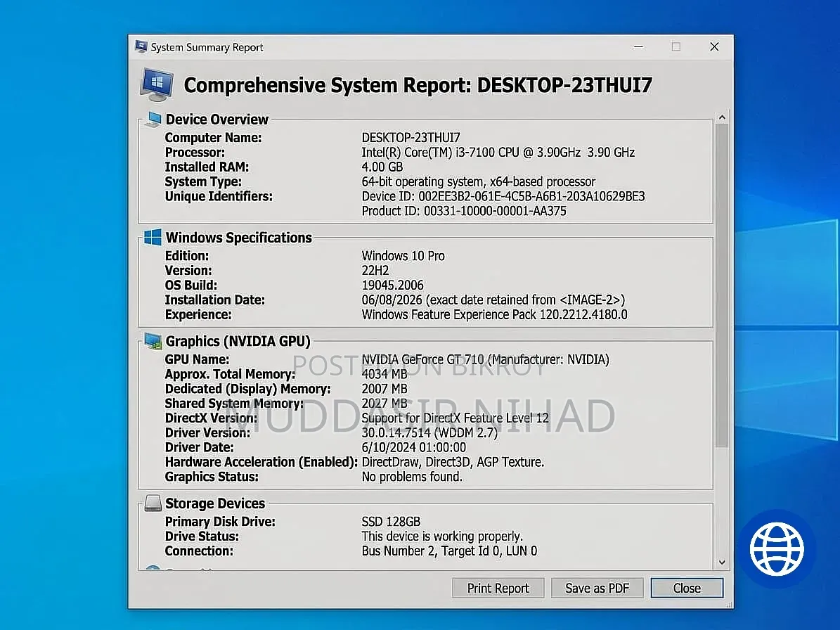Click the Unique Identifiers: label
The image size is (840, 630).
219,197
